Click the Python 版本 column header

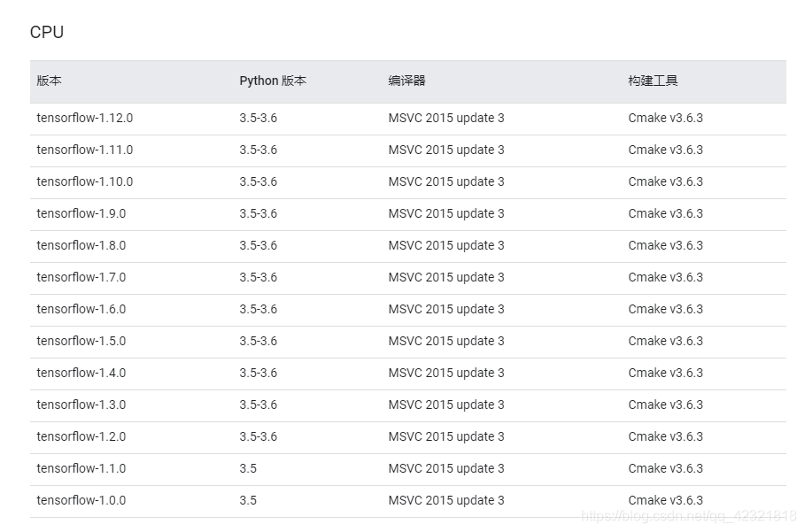tap(273, 81)
